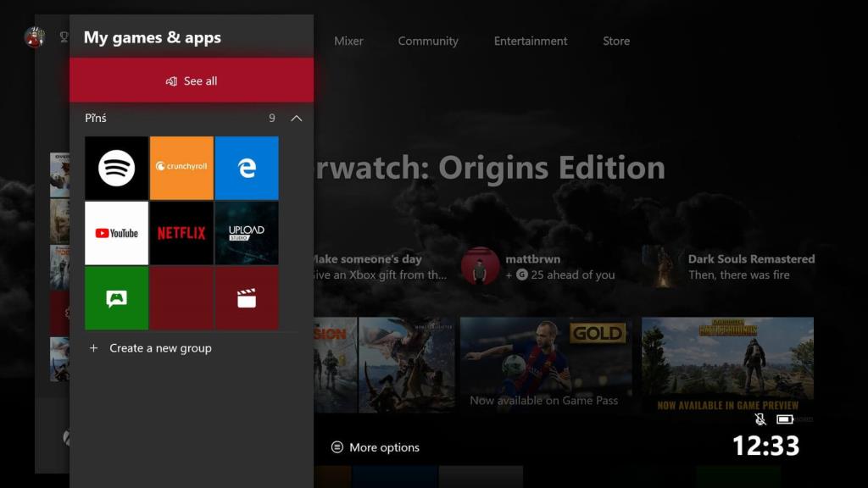Click the Pins count number 9
The height and width of the screenshot is (488, 868).
point(272,118)
